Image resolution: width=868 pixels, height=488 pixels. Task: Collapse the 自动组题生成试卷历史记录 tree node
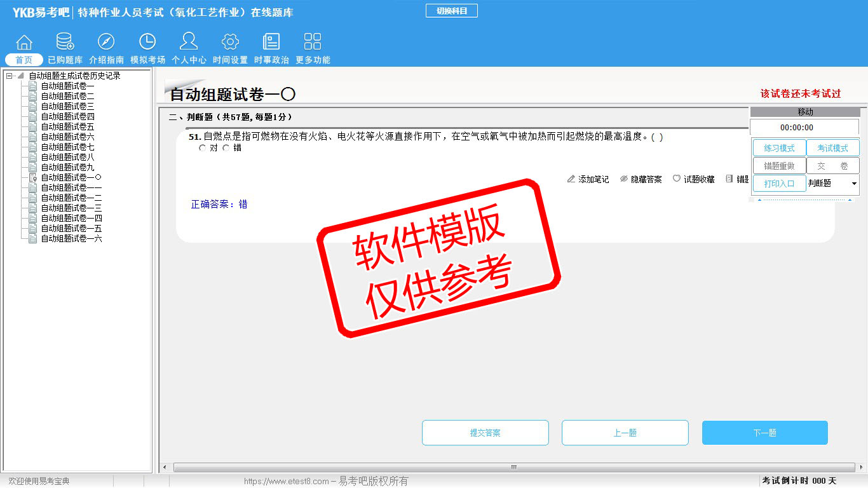click(9, 76)
